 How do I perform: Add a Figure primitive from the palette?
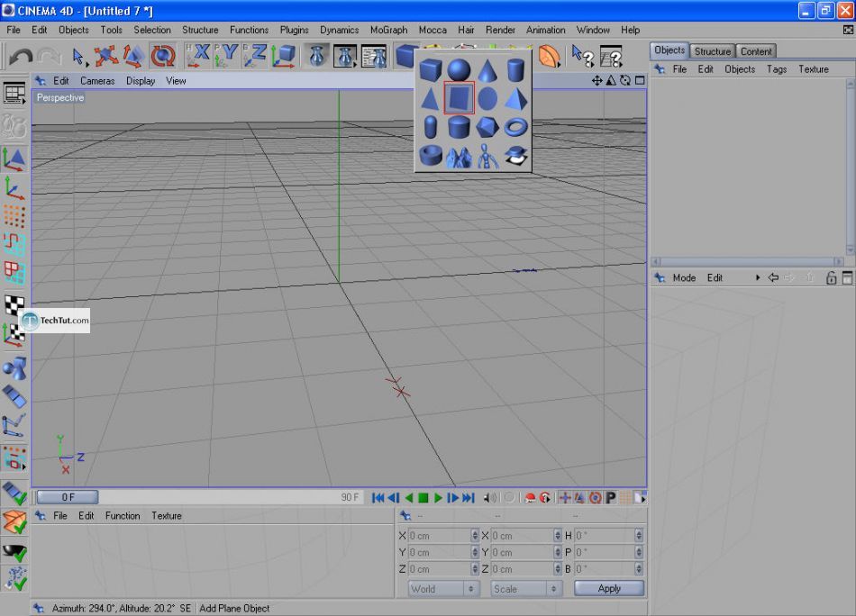click(x=487, y=156)
